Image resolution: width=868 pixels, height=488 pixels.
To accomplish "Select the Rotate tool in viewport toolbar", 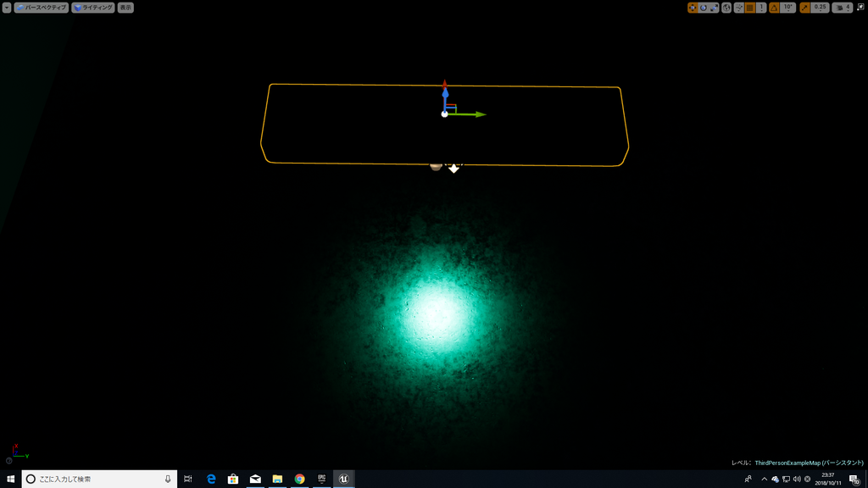I will click(x=702, y=7).
